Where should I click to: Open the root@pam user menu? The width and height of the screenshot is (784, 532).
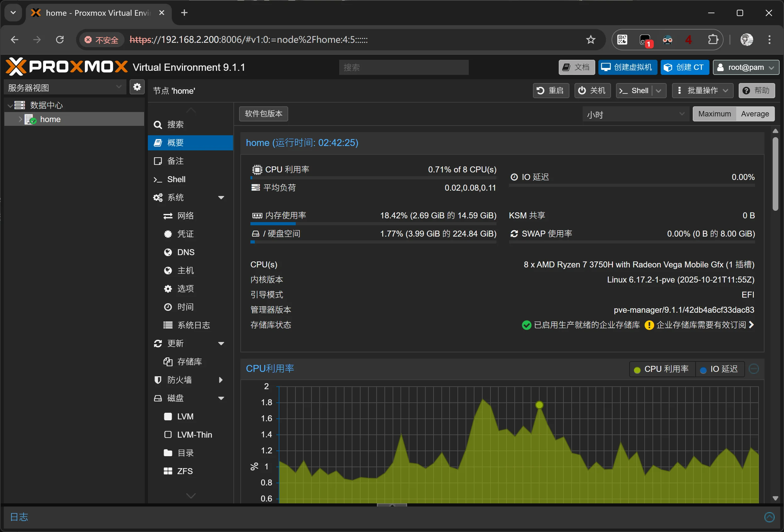tap(746, 67)
